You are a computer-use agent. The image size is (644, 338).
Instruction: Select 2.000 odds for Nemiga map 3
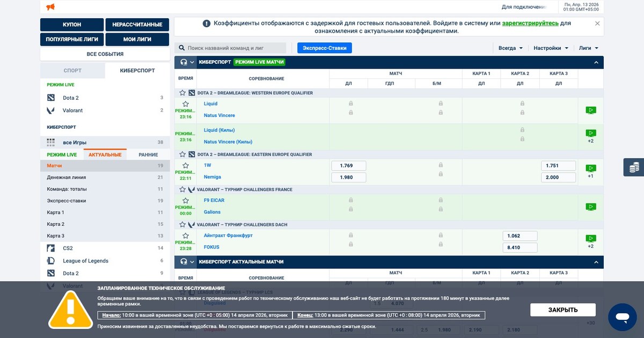click(559, 177)
